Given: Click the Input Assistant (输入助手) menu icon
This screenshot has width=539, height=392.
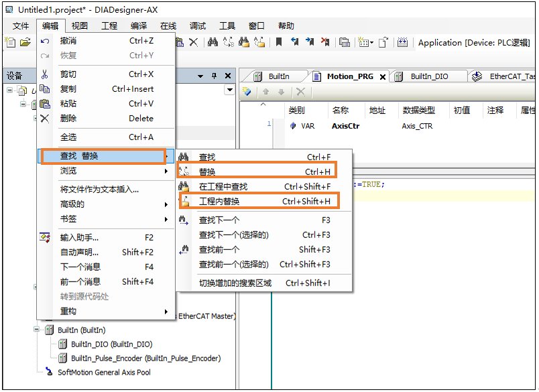Looking at the screenshot, I should coord(45,237).
